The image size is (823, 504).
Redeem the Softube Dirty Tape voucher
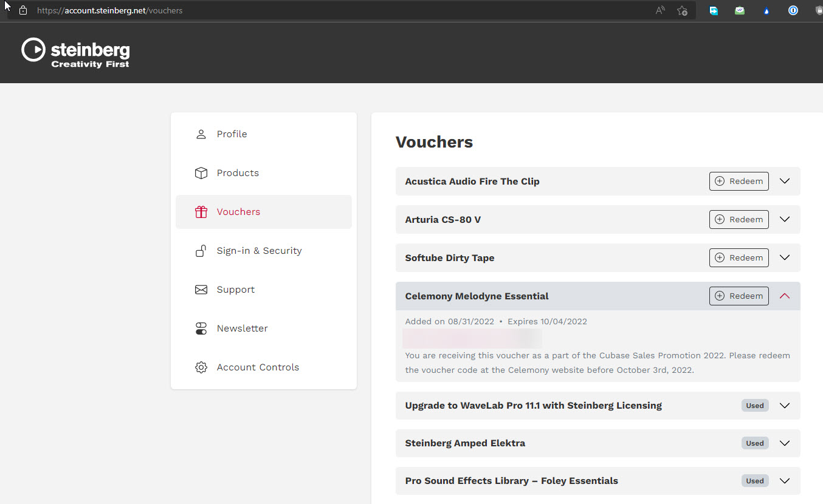click(x=739, y=257)
